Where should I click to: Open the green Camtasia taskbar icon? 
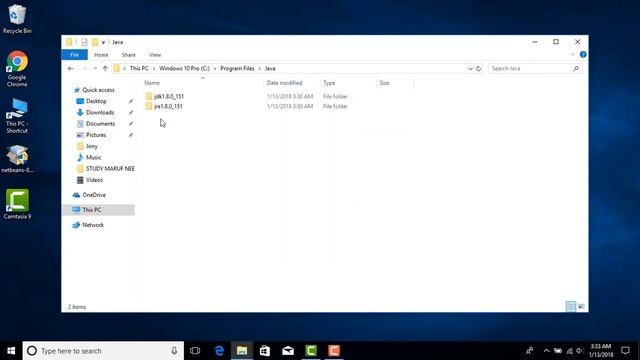point(311,351)
